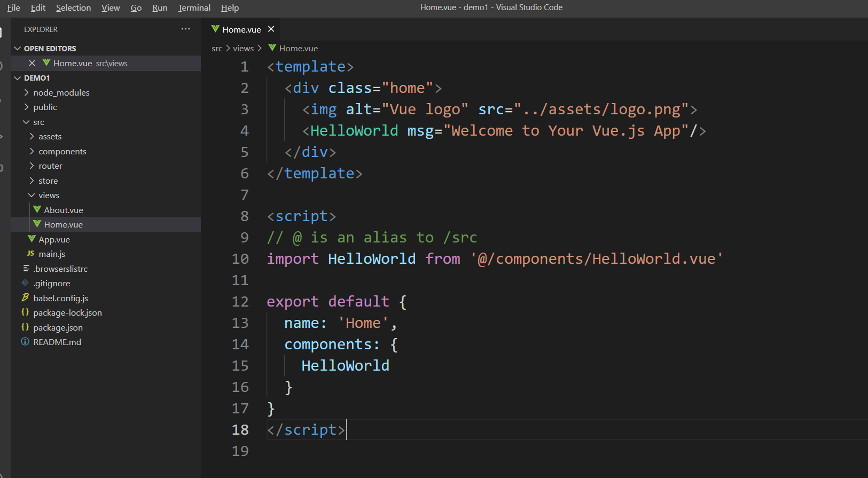868x478 pixels.
Task: Click the '// @ is an alias to /src' comment
Action: pos(372,238)
